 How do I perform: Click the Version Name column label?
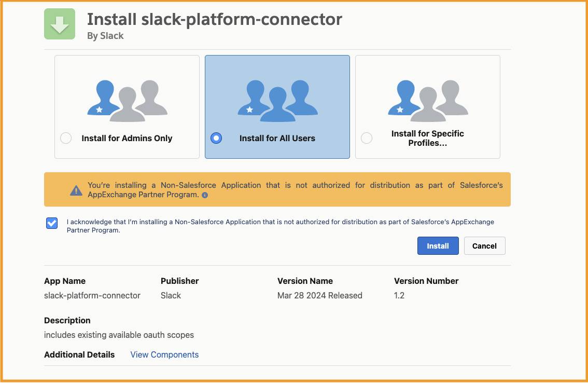[x=305, y=281]
